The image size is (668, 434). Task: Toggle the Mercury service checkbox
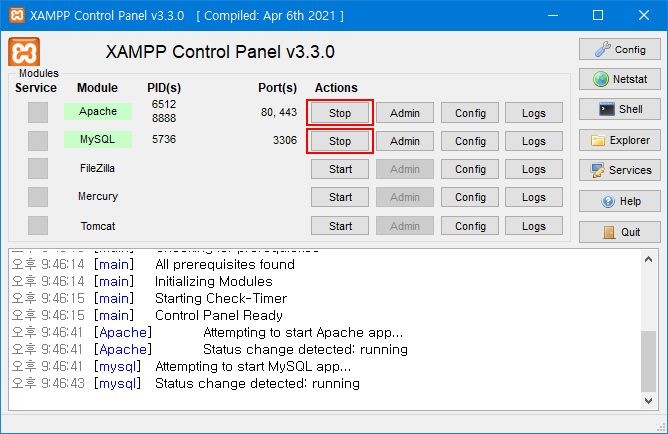(38, 197)
